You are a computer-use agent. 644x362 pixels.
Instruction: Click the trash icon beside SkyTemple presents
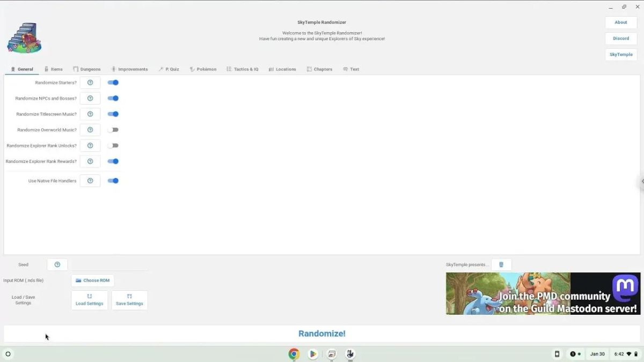point(501,264)
